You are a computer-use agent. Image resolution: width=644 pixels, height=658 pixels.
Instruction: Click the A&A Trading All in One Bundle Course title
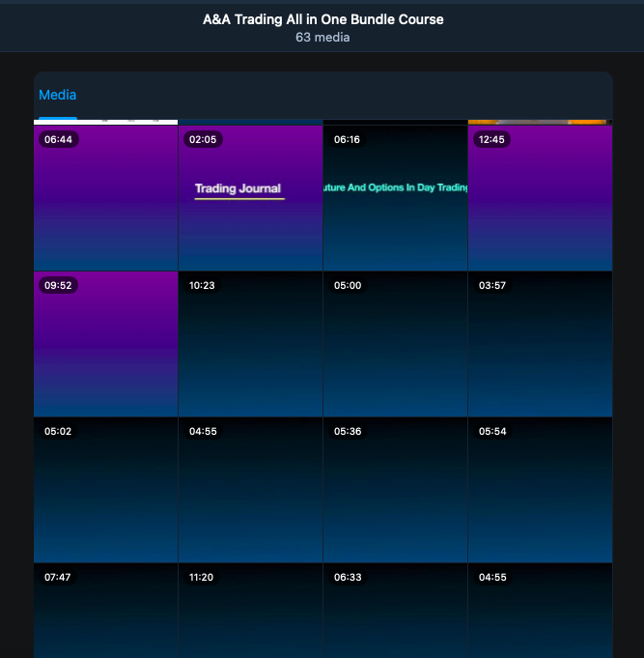coord(322,19)
